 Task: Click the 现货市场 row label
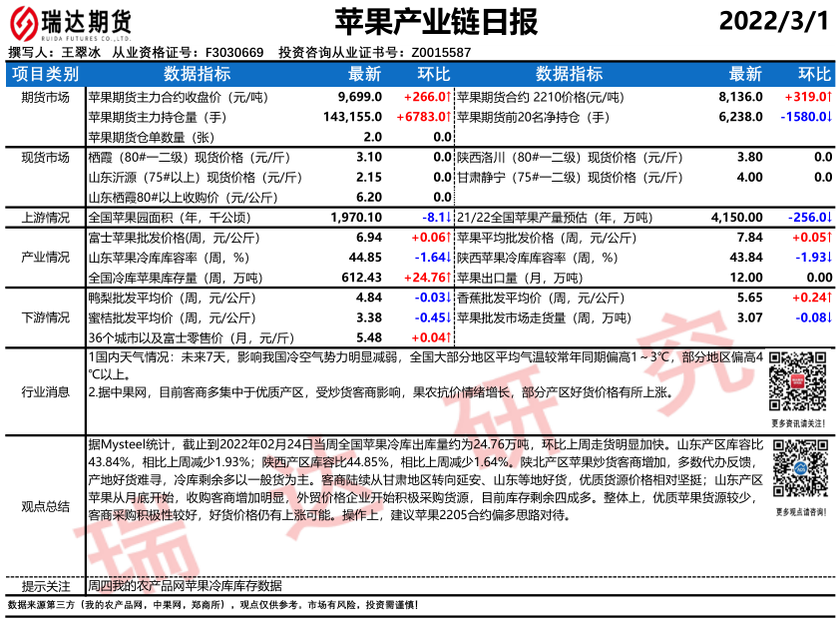pos(45,158)
